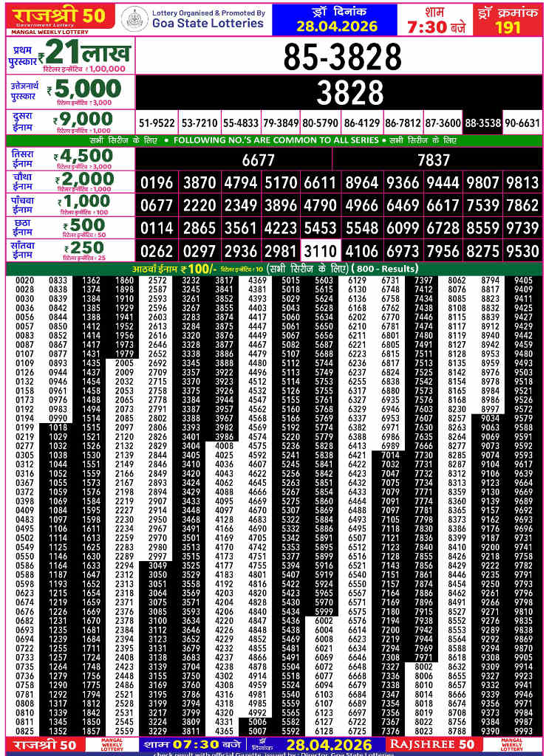
Task: Select third prize number 6677
Action: point(258,160)
